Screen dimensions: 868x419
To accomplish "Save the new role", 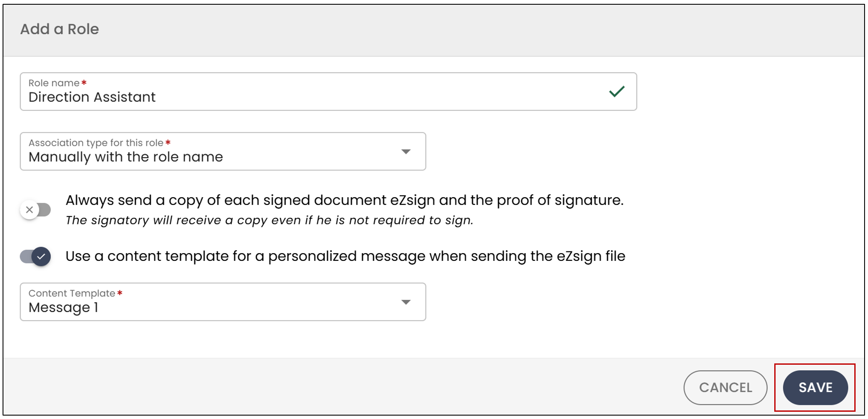I will [x=815, y=387].
